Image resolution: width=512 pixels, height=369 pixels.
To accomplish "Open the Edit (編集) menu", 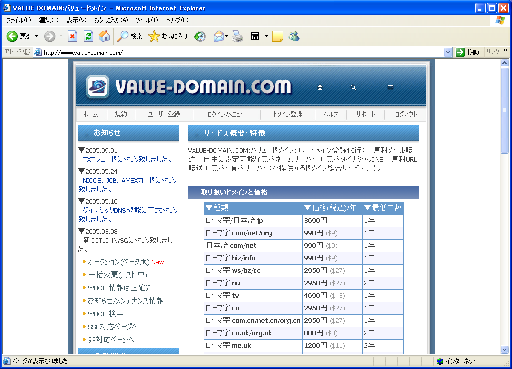I will [48, 20].
